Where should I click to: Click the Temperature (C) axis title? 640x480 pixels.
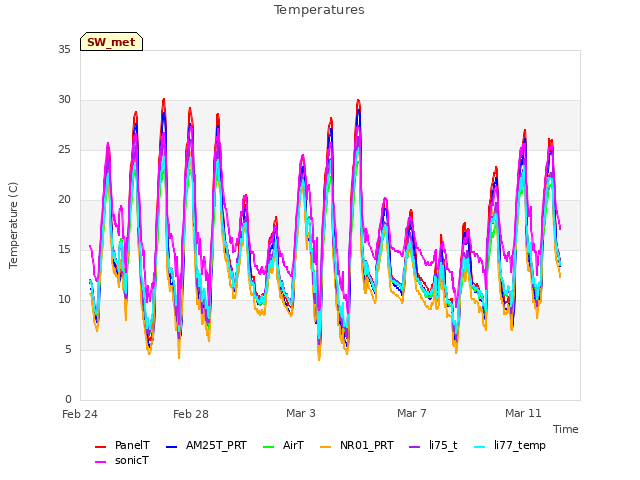[x=13, y=225]
